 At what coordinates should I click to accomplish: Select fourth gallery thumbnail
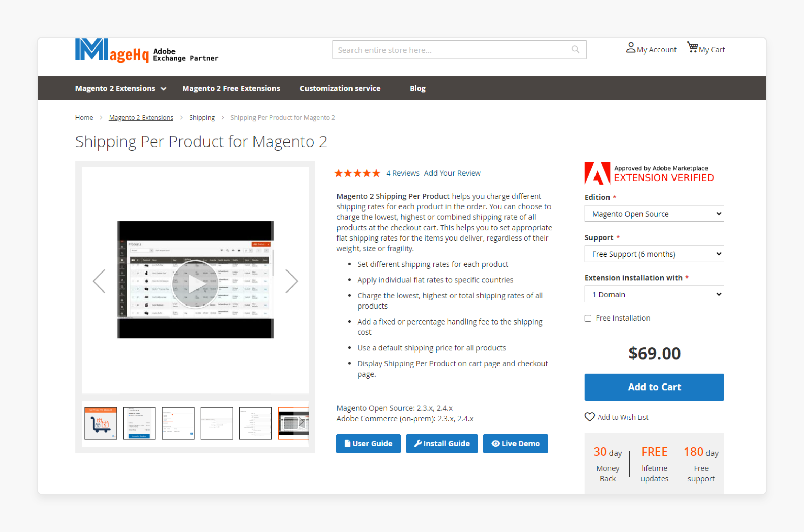217,423
